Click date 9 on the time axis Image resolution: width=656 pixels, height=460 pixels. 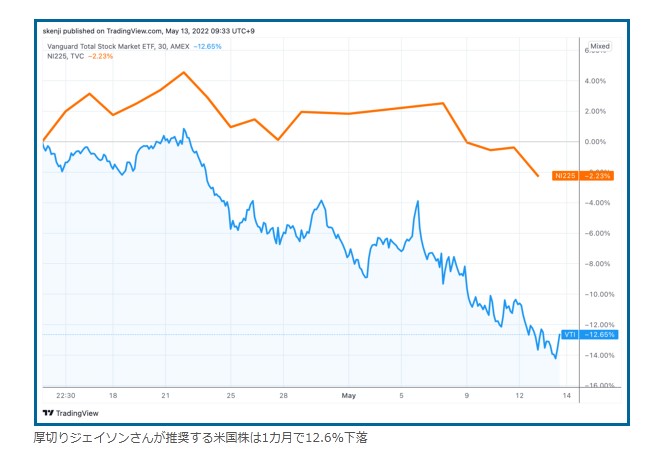[467, 394]
